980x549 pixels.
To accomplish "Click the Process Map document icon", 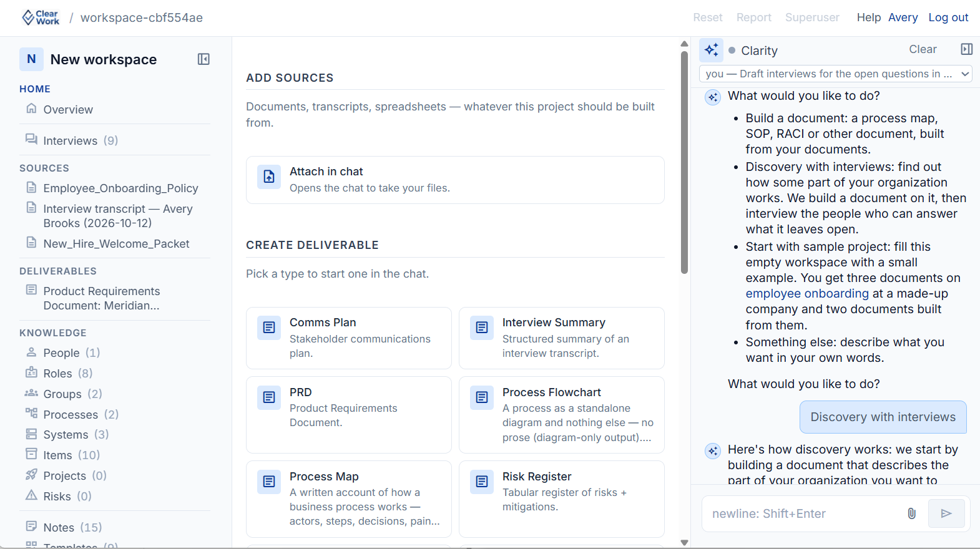I will click(x=269, y=482).
